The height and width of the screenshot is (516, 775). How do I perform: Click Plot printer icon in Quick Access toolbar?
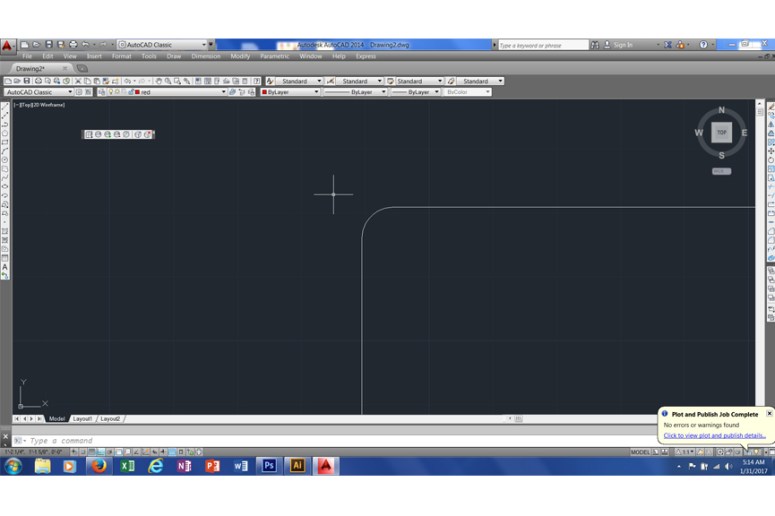[73, 44]
